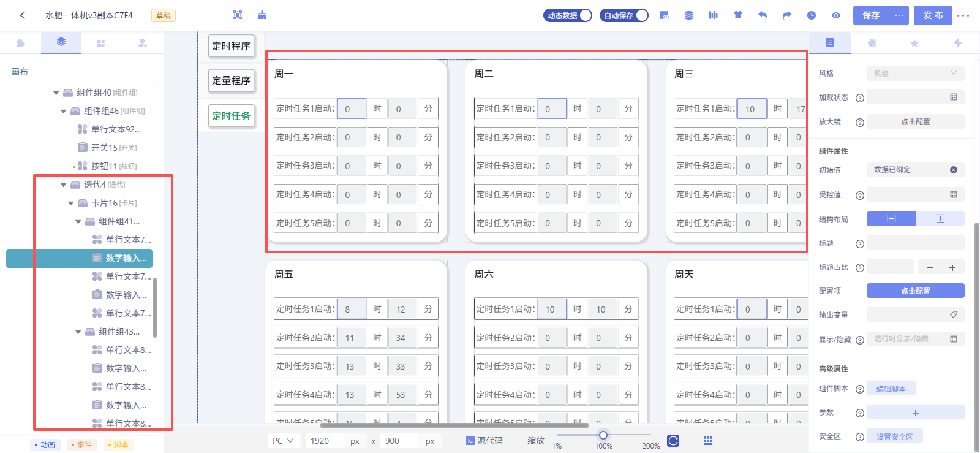Open the far-right more menu dots

click(963, 15)
